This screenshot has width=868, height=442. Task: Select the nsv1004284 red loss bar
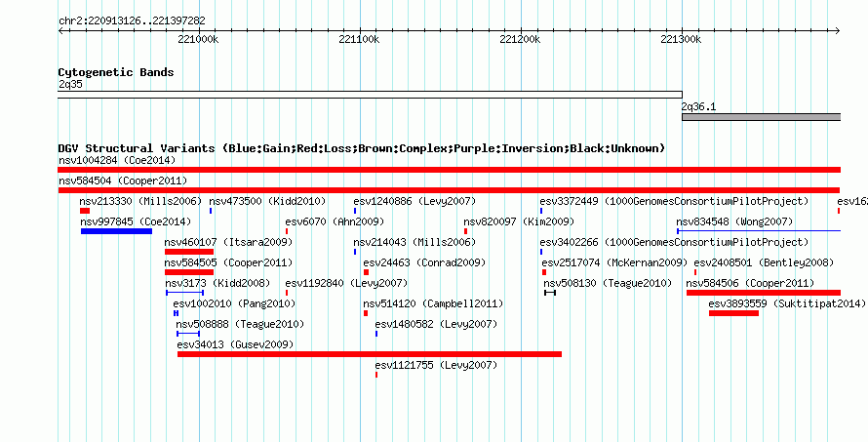449,170
